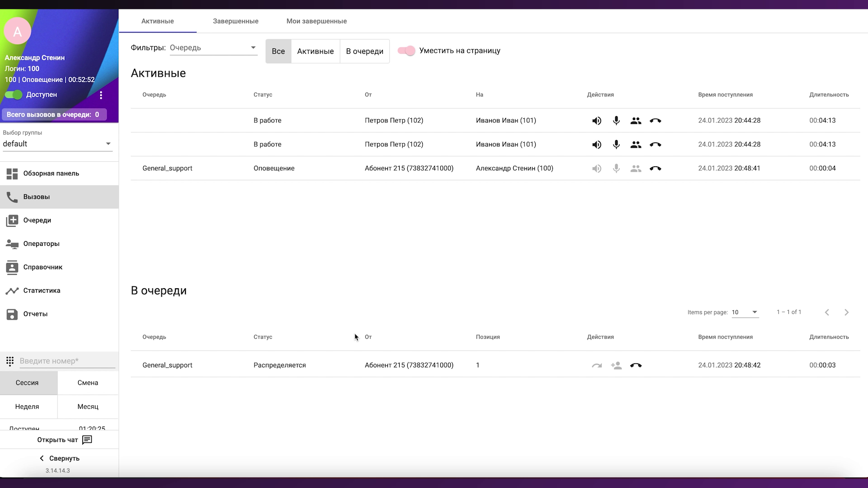The width and height of the screenshot is (868, 488).
Task: Click the Введите номер input field
Action: click(67, 361)
